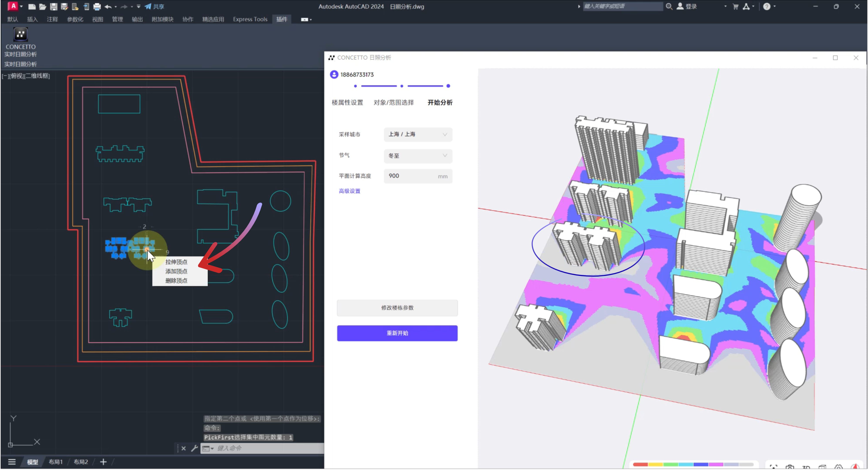The width and height of the screenshot is (868, 470).
Task: Launch the CONCETTO sunlight analysis plugin icon
Action: coord(20,34)
